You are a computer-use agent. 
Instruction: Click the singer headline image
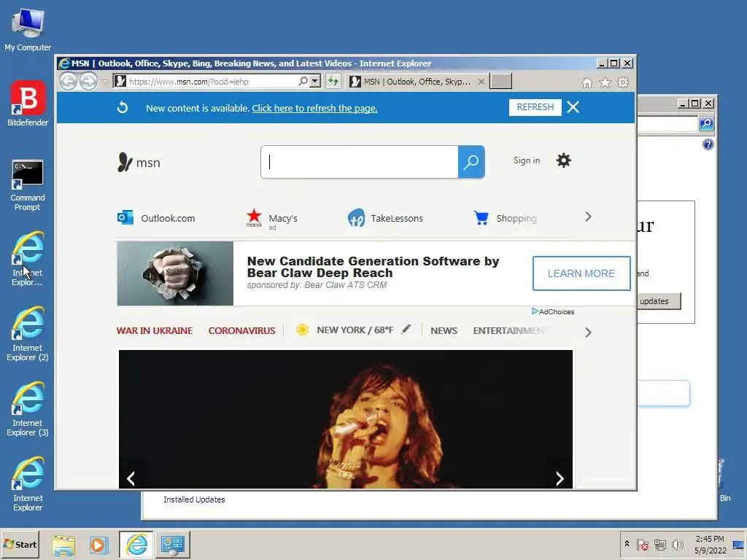point(345,419)
